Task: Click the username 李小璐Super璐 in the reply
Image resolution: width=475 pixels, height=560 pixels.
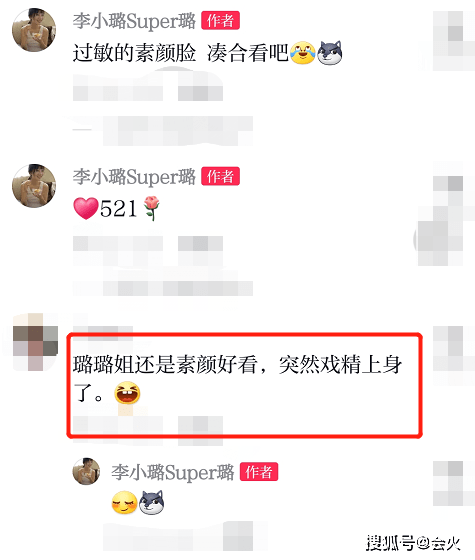Action: coord(172,472)
